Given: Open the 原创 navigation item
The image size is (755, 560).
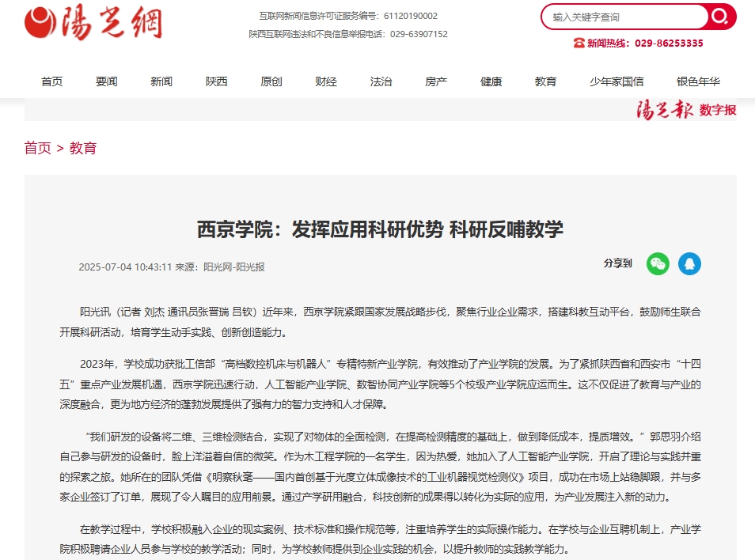Looking at the screenshot, I should pyautogui.click(x=271, y=81).
